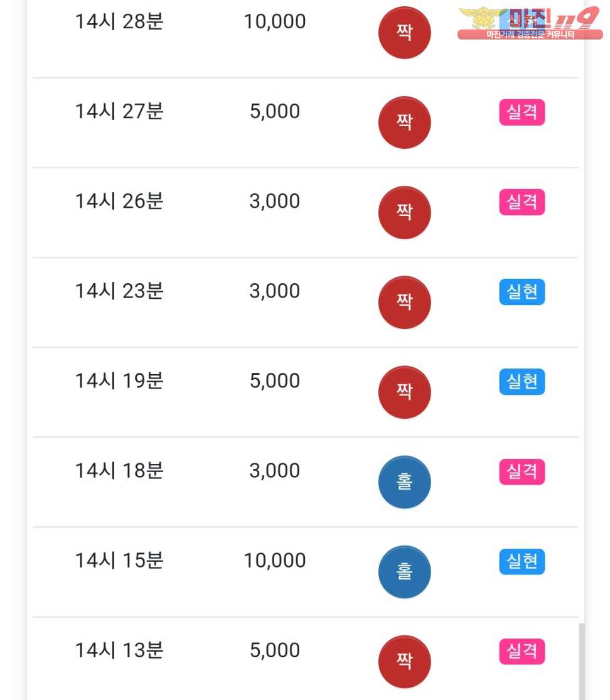Click the 5,000 amount at 14시 19분
This screenshot has height=700, width=610.
tap(275, 381)
